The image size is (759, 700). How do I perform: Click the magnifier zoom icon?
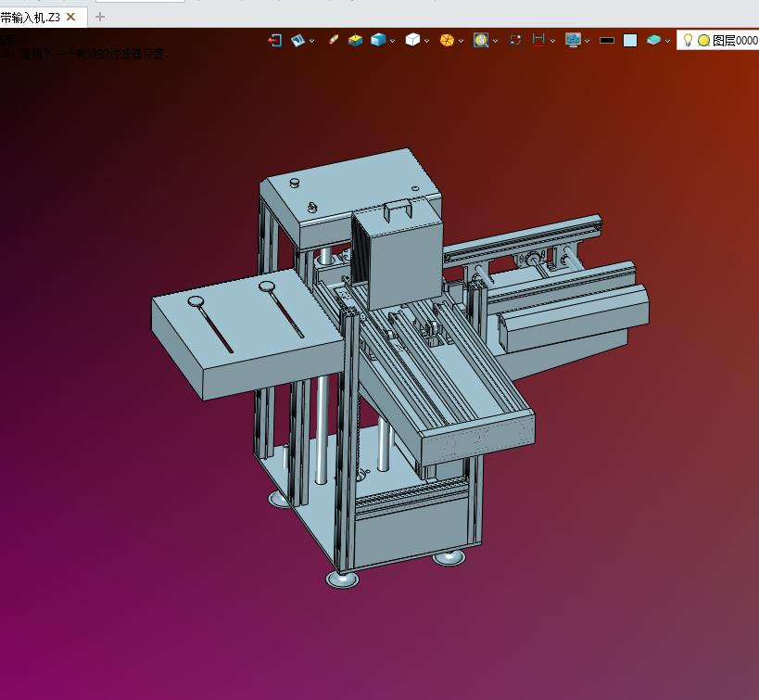(481, 40)
